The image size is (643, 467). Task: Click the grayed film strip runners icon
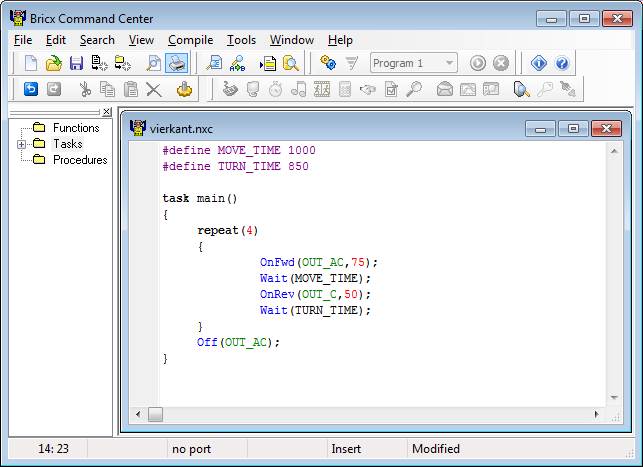tap(322, 89)
